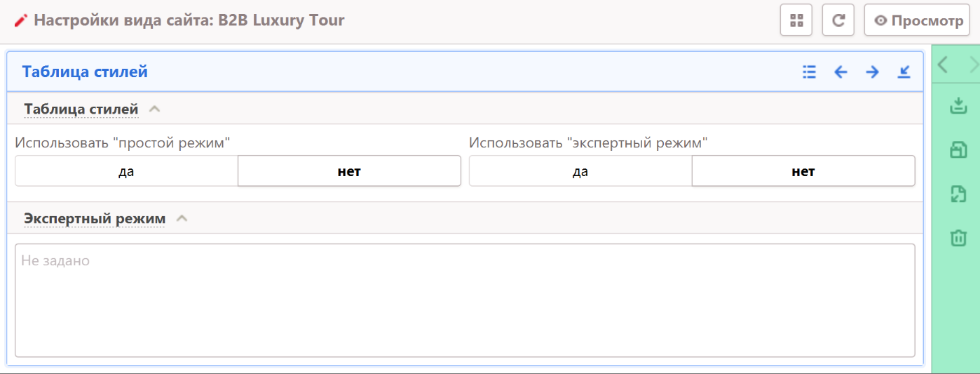Click the green trash delete icon
Screen dimensions: 980x374
(958, 238)
